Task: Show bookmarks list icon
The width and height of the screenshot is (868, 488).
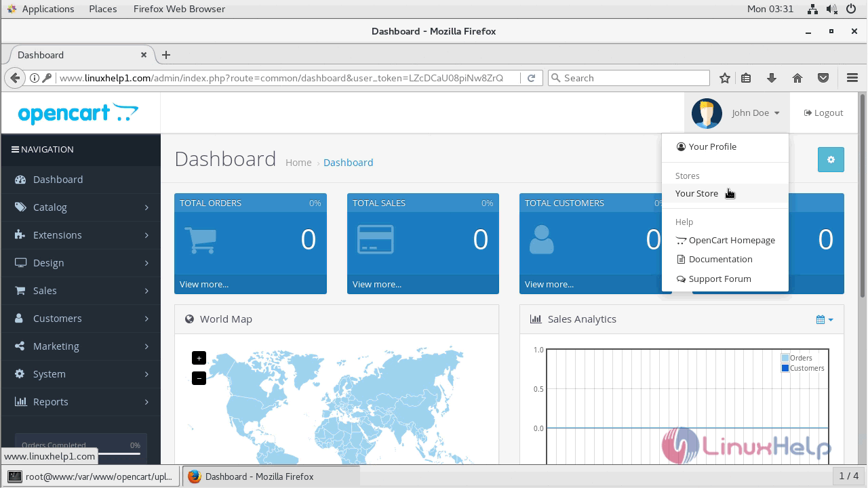Action: pyautogui.click(x=746, y=78)
